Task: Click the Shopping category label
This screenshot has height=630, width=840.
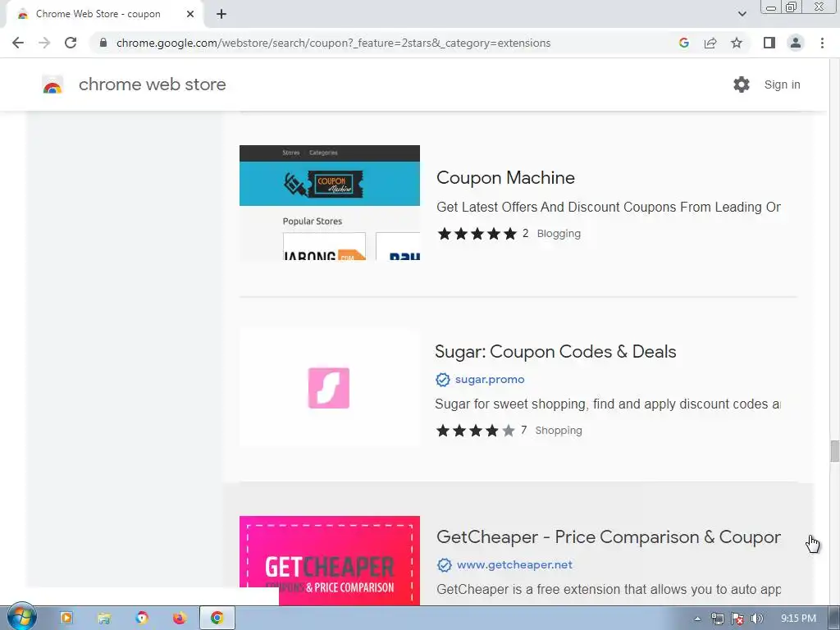Action: pyautogui.click(x=558, y=430)
